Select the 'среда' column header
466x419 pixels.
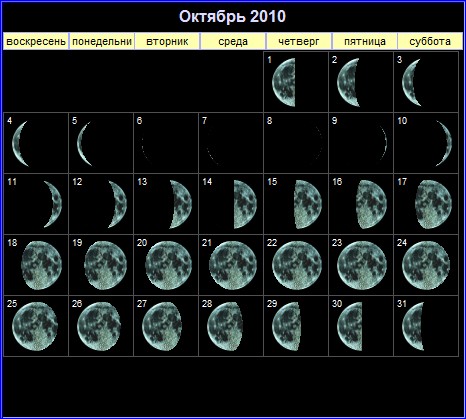(x=233, y=41)
